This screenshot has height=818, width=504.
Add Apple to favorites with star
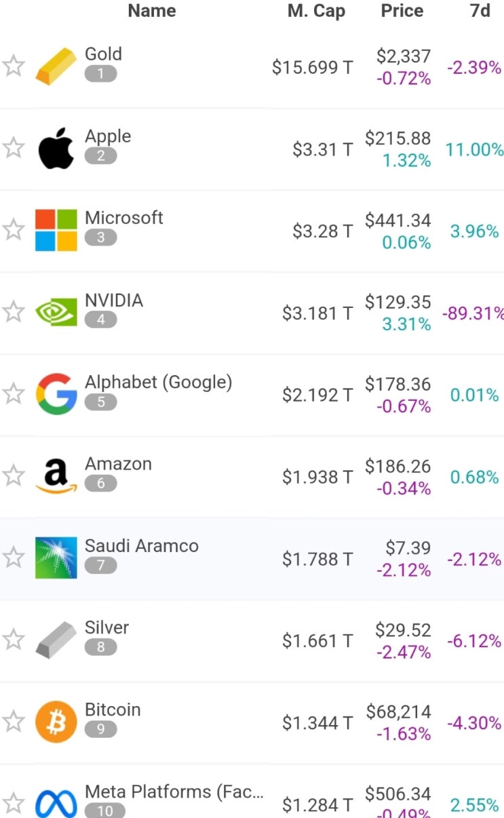click(14, 148)
